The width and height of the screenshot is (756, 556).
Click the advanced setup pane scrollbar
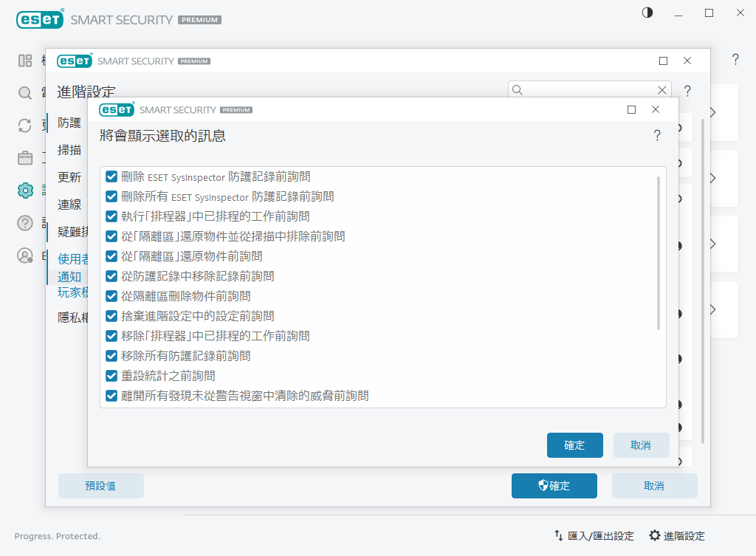tap(703, 281)
